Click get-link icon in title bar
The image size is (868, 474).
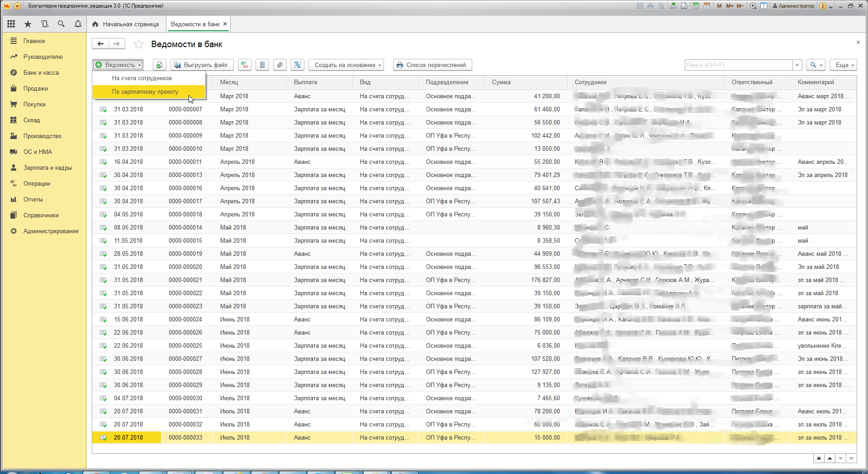point(674,6)
